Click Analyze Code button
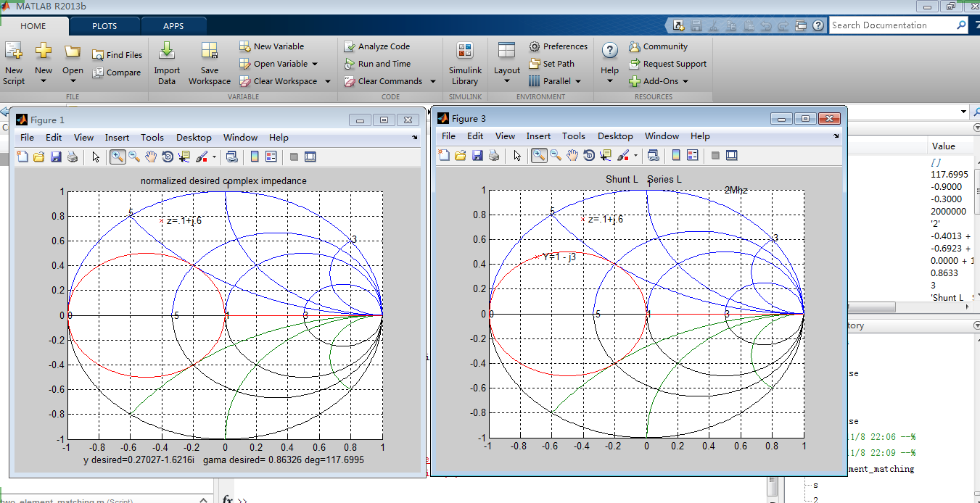The height and width of the screenshot is (503, 980). [x=377, y=46]
